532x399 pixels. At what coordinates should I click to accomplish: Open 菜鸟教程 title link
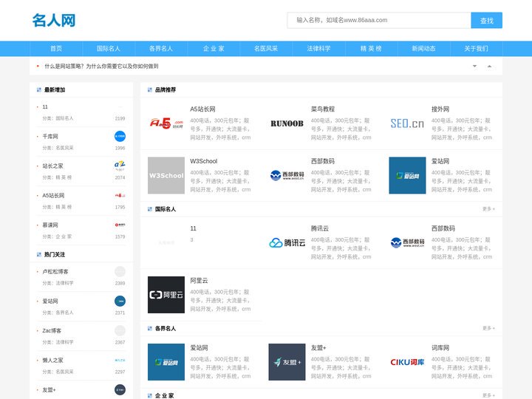click(323, 109)
